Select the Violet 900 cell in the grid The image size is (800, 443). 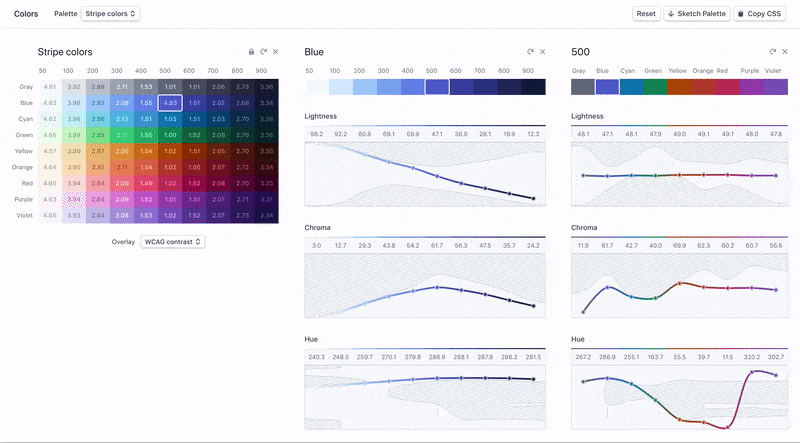[266, 215]
